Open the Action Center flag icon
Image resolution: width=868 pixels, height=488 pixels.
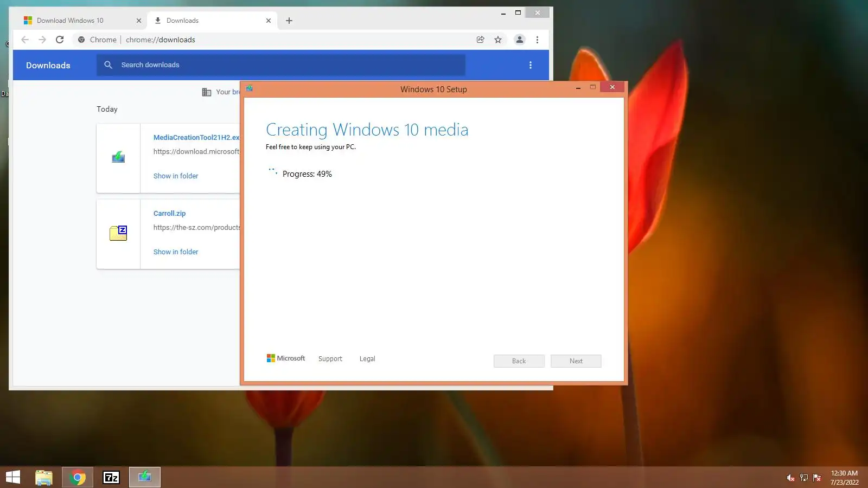(x=817, y=478)
